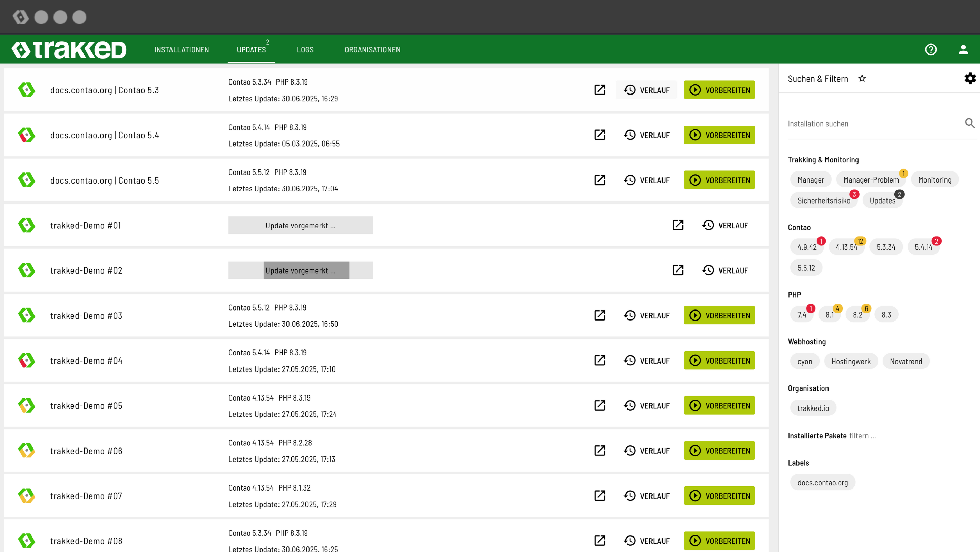Open the user account icon
The width and height of the screenshot is (980, 552).
[x=963, y=49]
